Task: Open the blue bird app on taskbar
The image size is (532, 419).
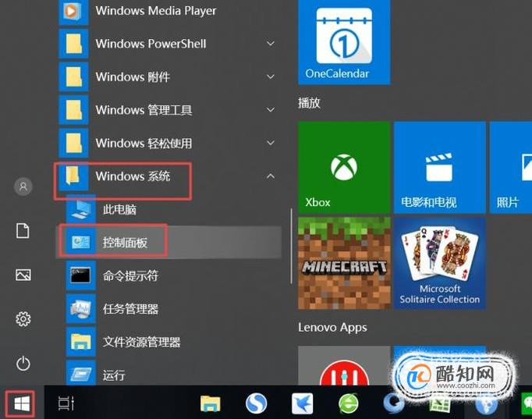Action: tap(303, 403)
